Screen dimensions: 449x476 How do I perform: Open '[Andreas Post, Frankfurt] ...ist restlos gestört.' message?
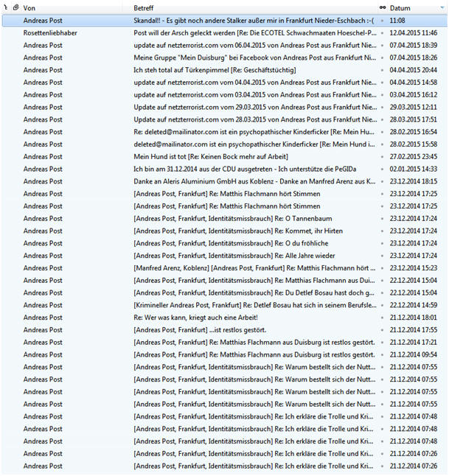[200, 330]
